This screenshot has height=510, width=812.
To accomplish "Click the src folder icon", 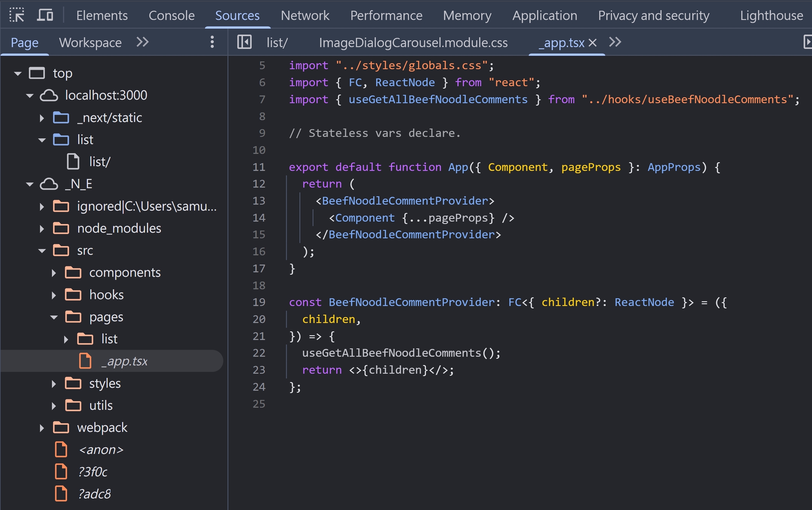I will click(x=61, y=250).
